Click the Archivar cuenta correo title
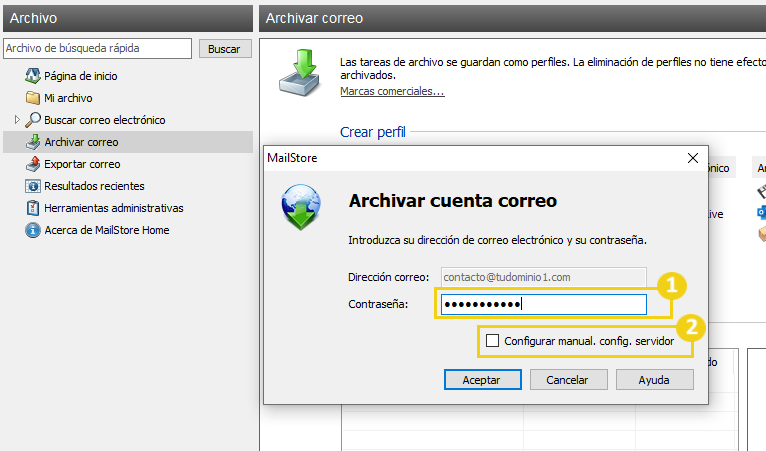This screenshot has width=766, height=451. click(452, 201)
